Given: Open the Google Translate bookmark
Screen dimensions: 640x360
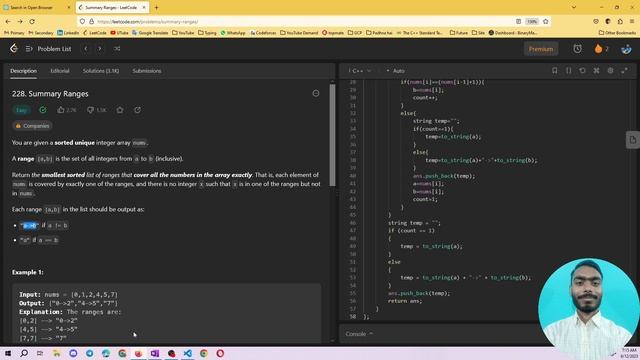Looking at the screenshot, I should pyautogui.click(x=150, y=33).
